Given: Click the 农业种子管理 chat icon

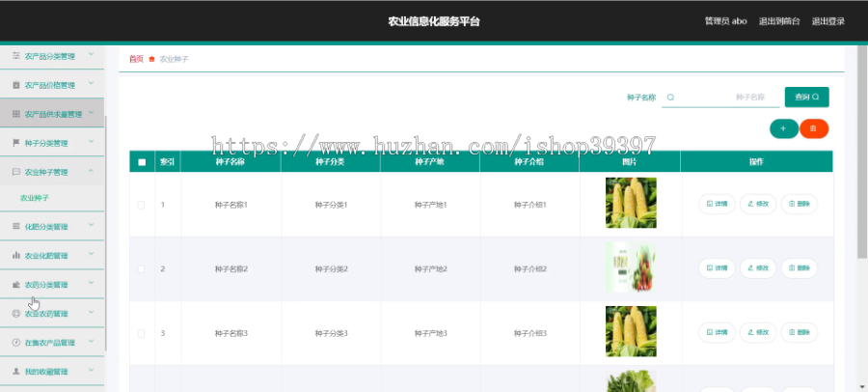Looking at the screenshot, I should tap(16, 172).
